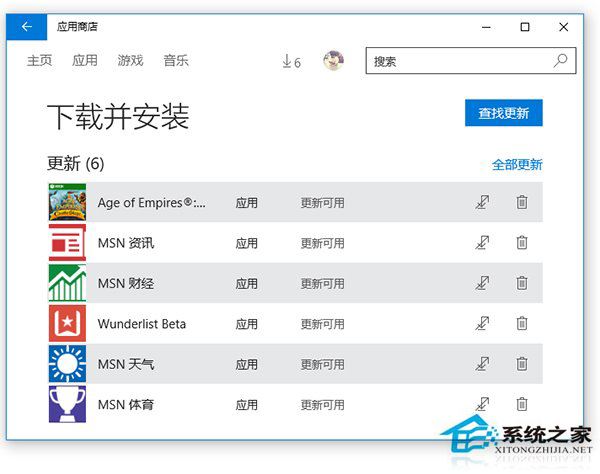This screenshot has width=600, height=474.
Task: Switch to the 应用 tab
Action: [85, 60]
